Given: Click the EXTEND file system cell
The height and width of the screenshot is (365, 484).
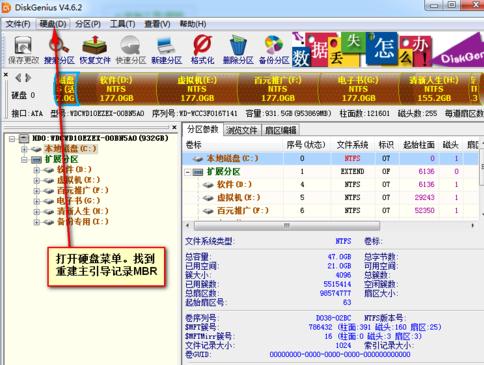Looking at the screenshot, I should pos(352,171).
